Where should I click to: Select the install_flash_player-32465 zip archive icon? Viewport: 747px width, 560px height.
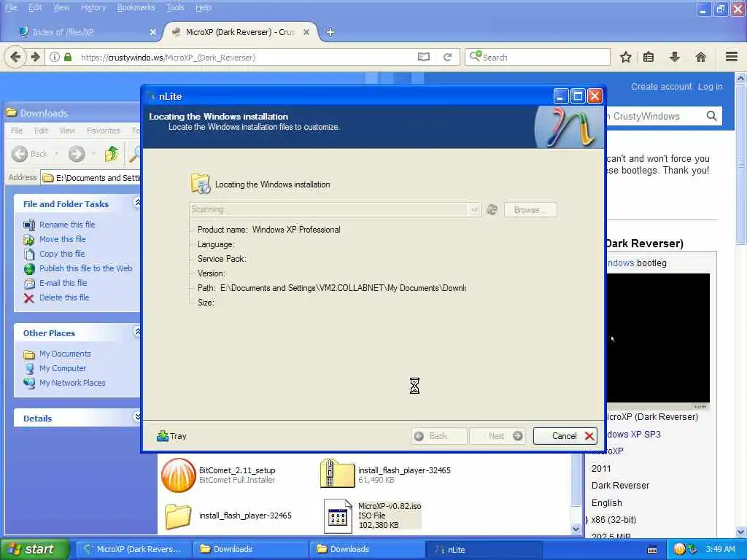click(337, 473)
